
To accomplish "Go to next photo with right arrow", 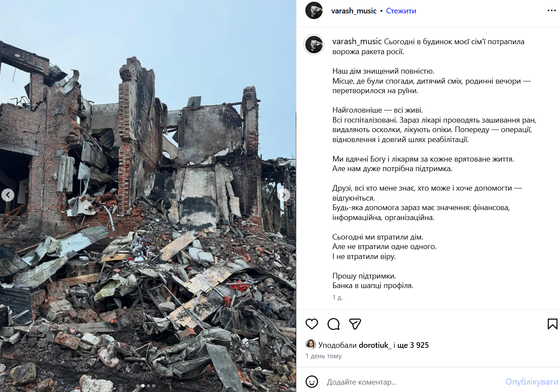I will click(284, 195).
